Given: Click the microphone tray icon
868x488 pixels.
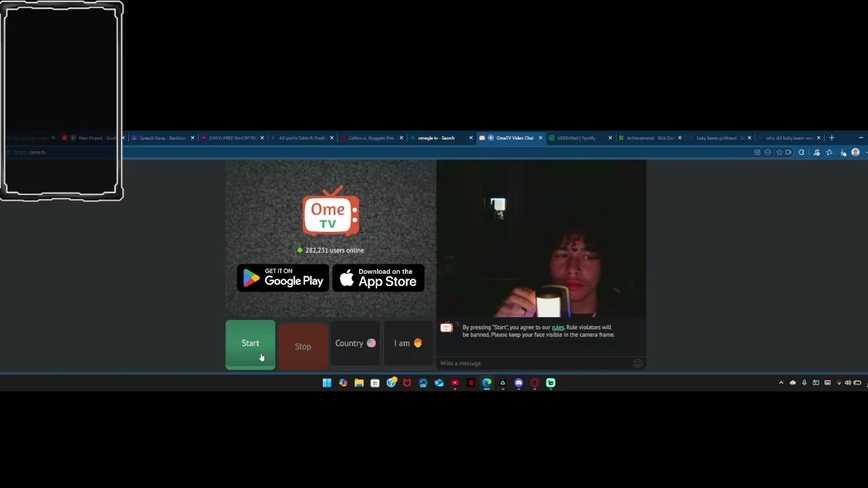Looking at the screenshot, I should click(804, 383).
